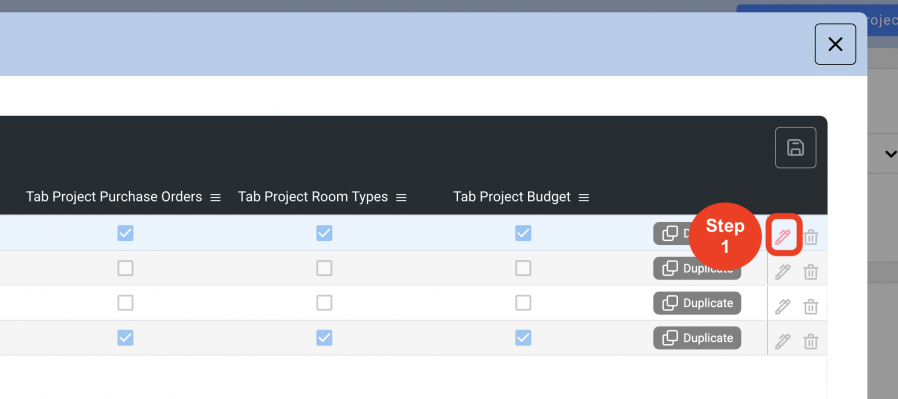
Task: Click the save disk icon in table header
Action: pos(795,148)
